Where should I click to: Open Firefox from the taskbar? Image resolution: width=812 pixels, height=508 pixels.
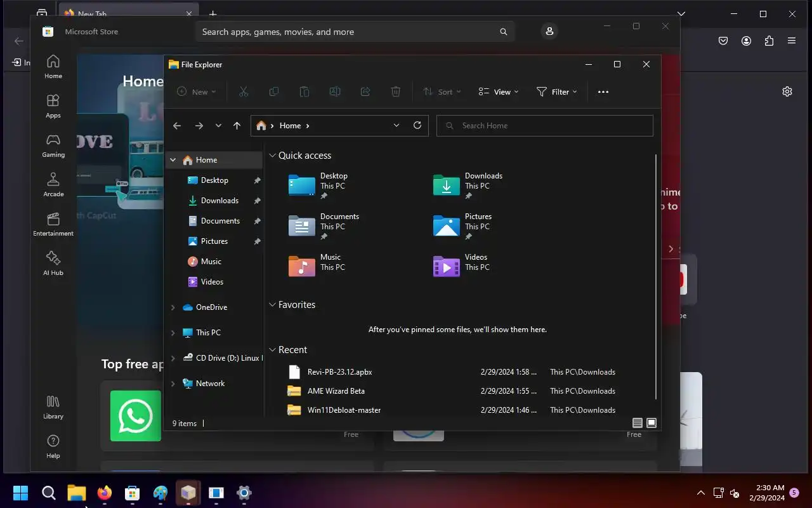tap(105, 493)
